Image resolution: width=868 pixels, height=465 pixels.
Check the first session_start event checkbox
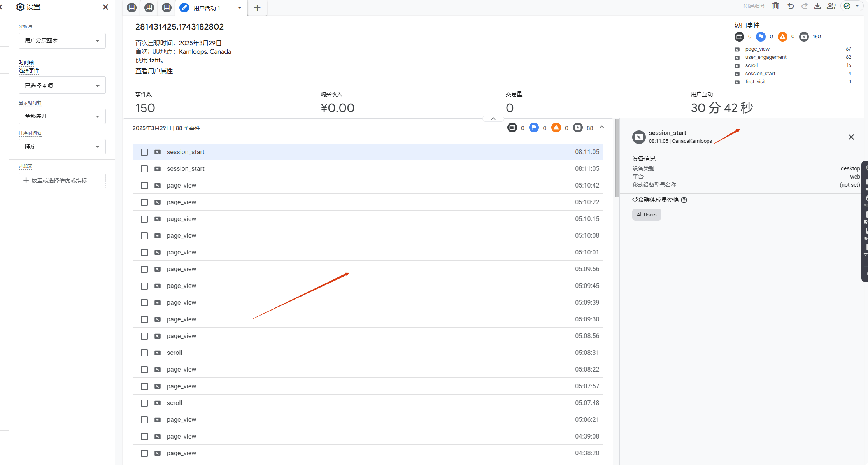[x=144, y=152]
